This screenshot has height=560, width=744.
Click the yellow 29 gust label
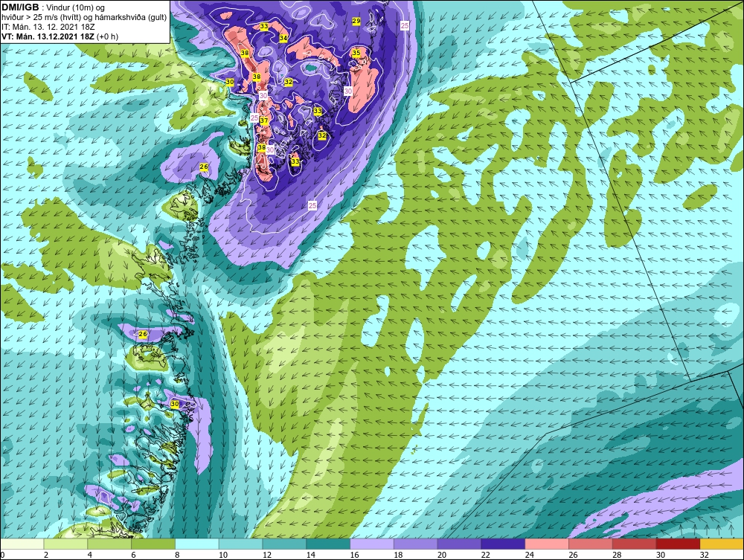356,22
